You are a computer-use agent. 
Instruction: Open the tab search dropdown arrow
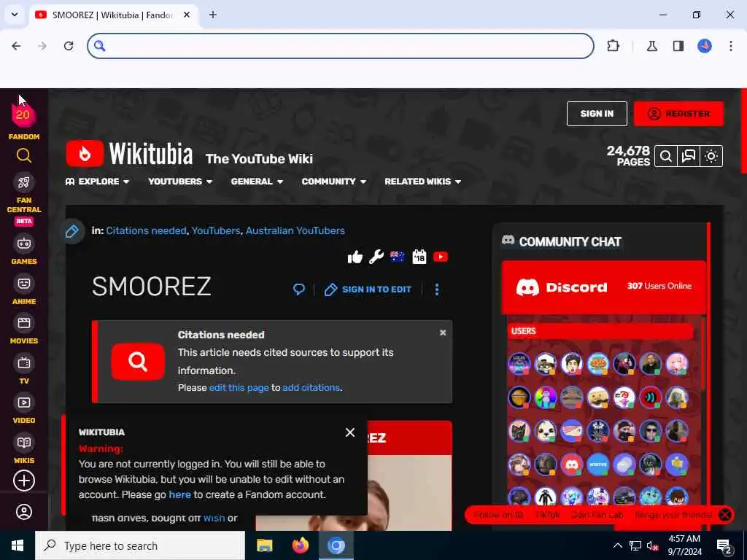pos(15,15)
